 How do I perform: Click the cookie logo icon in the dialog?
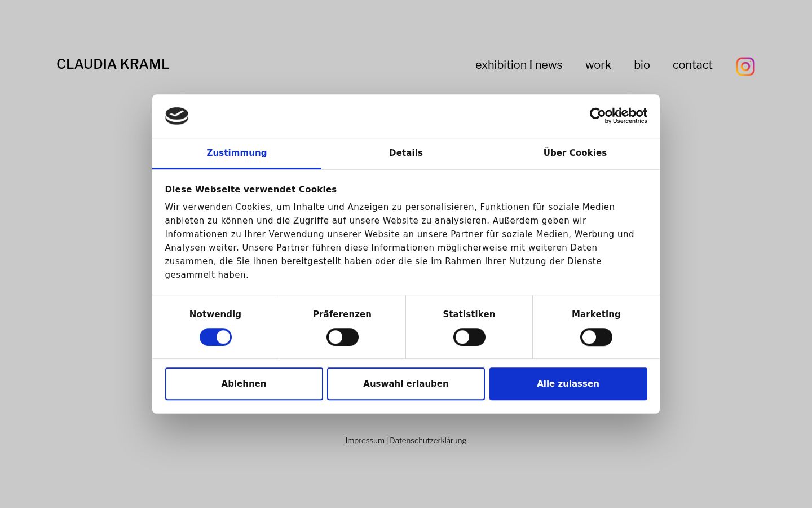[176, 116]
